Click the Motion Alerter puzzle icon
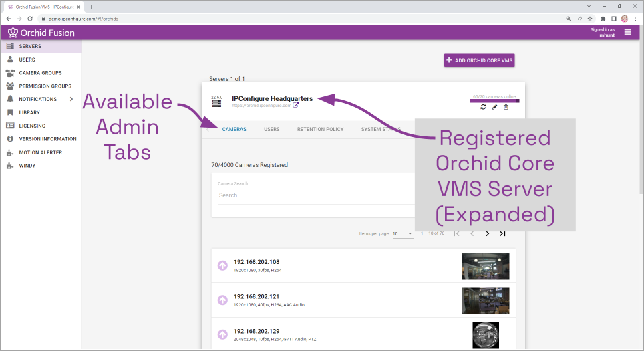 click(10, 152)
